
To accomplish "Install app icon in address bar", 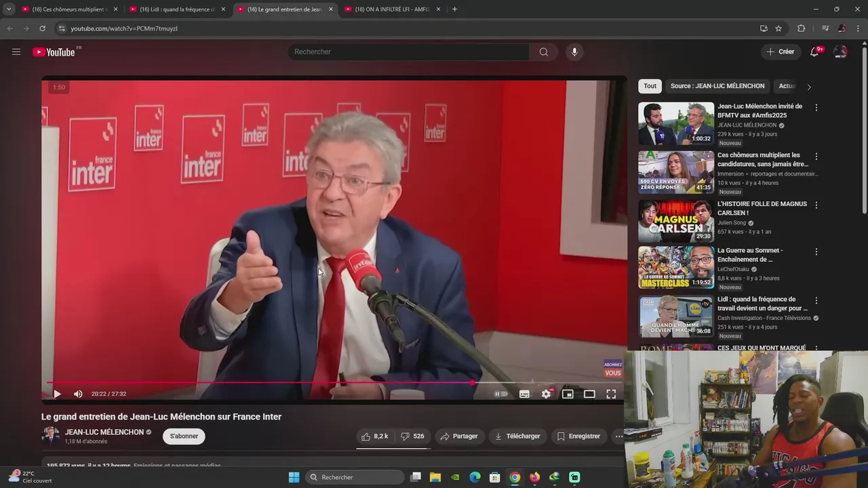I will [764, 28].
